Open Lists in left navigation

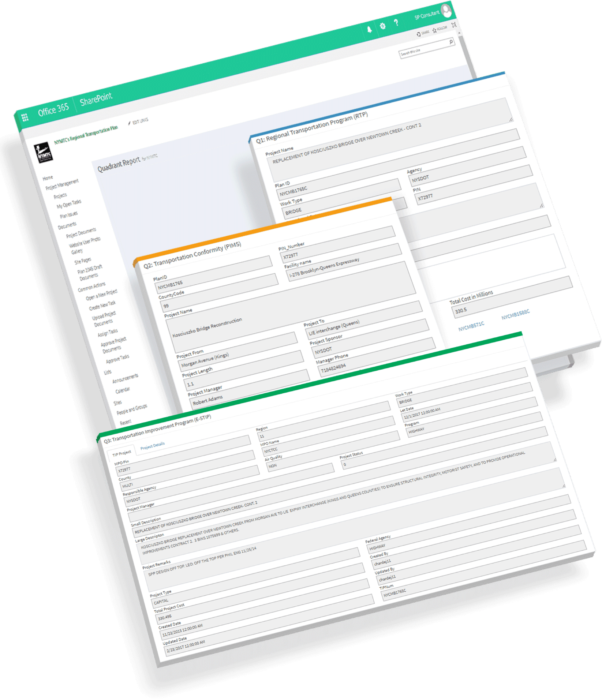coord(108,372)
